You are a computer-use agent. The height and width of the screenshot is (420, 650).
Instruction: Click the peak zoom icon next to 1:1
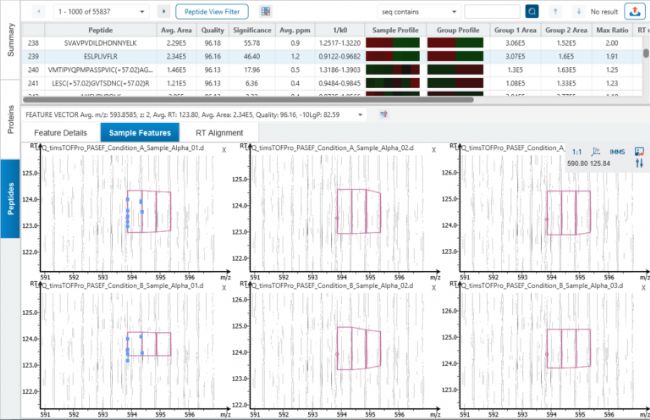(x=596, y=151)
